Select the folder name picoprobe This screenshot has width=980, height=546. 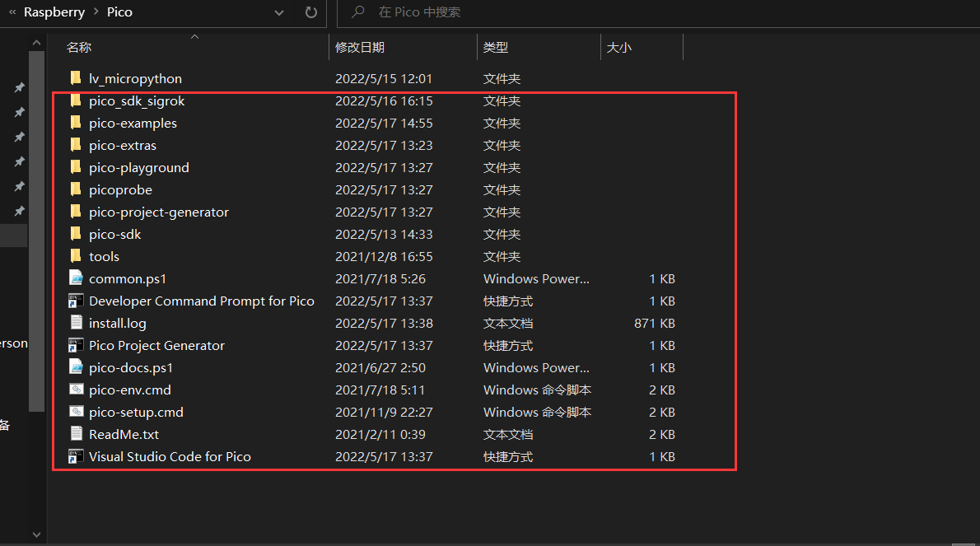pyautogui.click(x=120, y=190)
